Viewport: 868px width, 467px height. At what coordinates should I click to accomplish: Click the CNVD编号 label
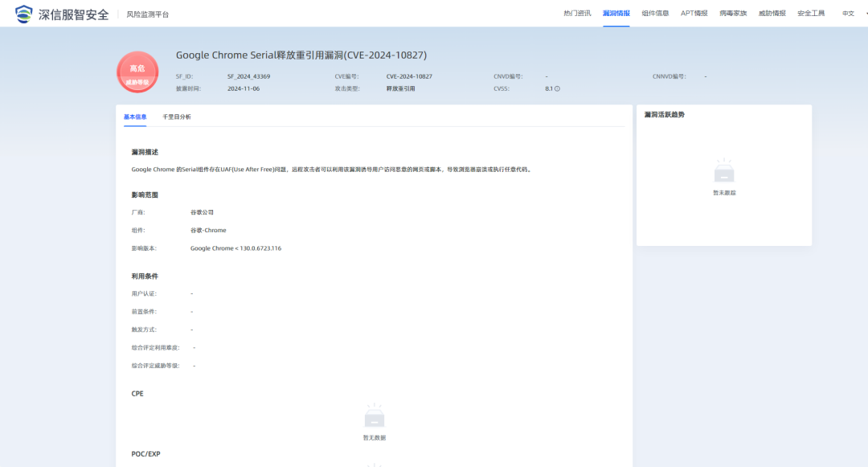[x=508, y=76]
